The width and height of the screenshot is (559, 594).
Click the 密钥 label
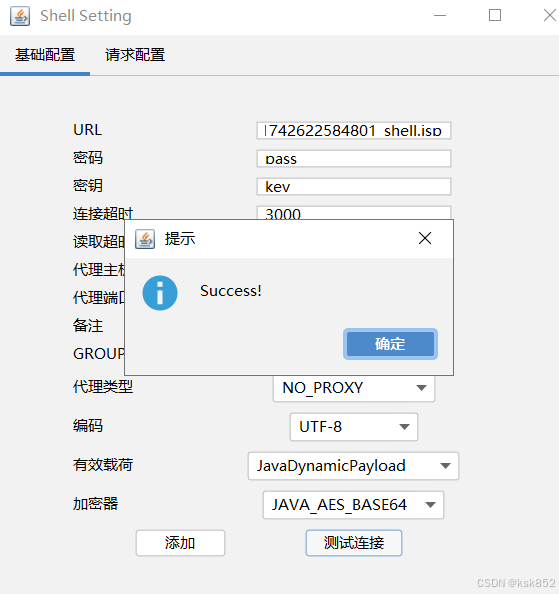[88, 186]
